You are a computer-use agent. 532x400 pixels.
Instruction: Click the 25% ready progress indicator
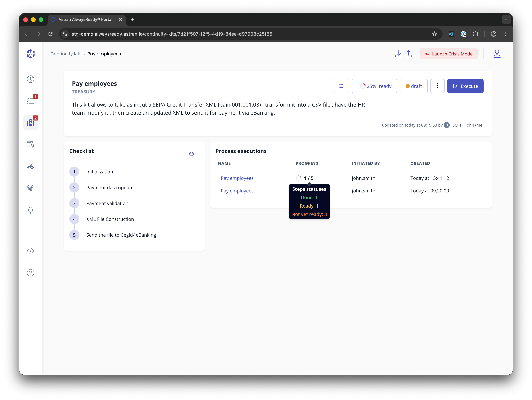374,86
